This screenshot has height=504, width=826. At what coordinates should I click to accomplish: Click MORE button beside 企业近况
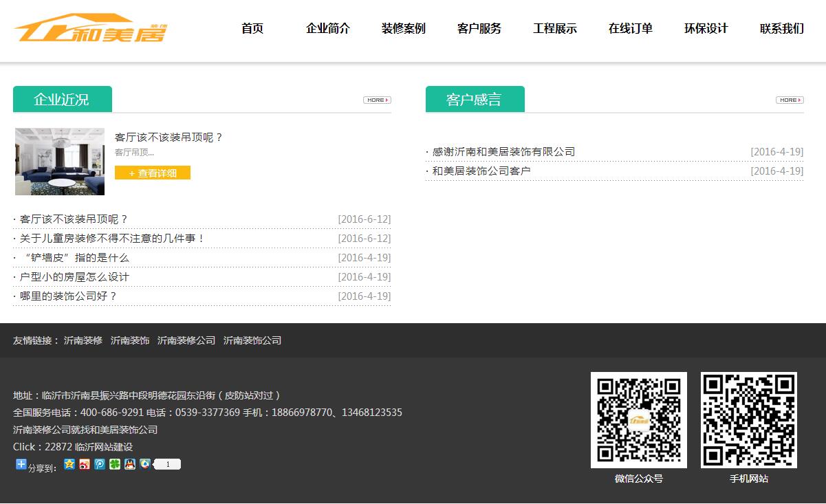tap(377, 100)
